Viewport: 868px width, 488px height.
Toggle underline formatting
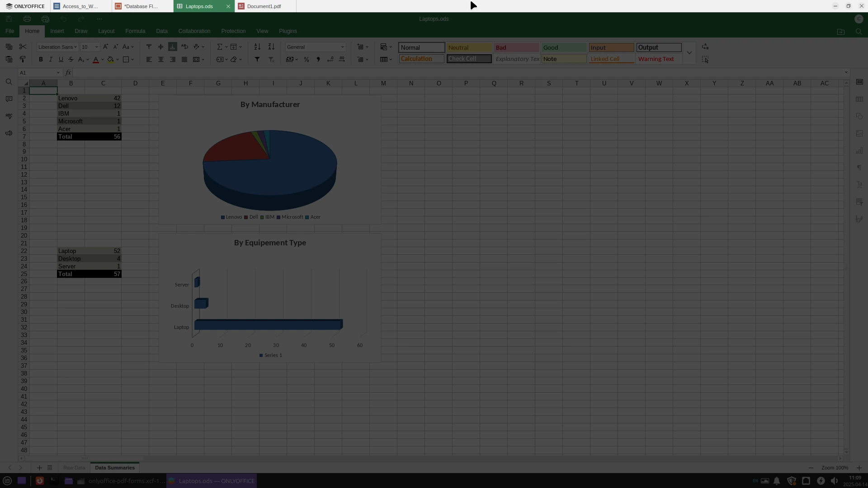[61, 60]
